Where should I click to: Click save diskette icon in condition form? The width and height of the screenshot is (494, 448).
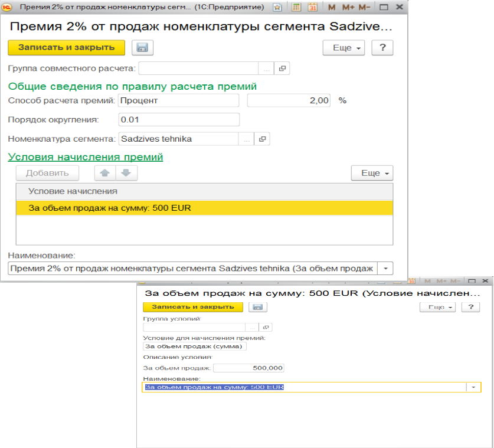point(257,307)
